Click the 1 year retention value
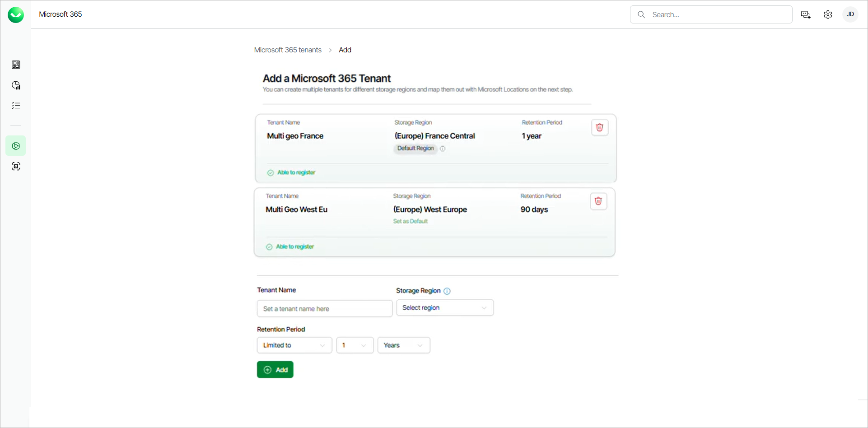The width and height of the screenshot is (868, 428). (x=532, y=136)
